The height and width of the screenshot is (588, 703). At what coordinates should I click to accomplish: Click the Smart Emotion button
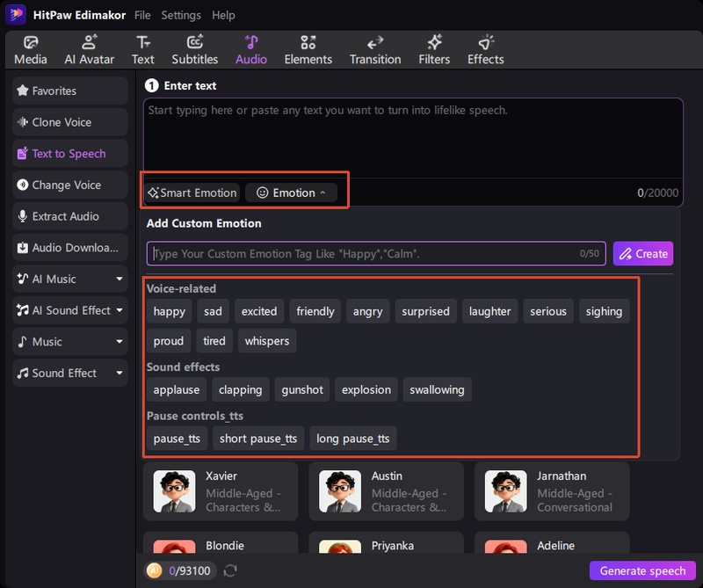[192, 192]
